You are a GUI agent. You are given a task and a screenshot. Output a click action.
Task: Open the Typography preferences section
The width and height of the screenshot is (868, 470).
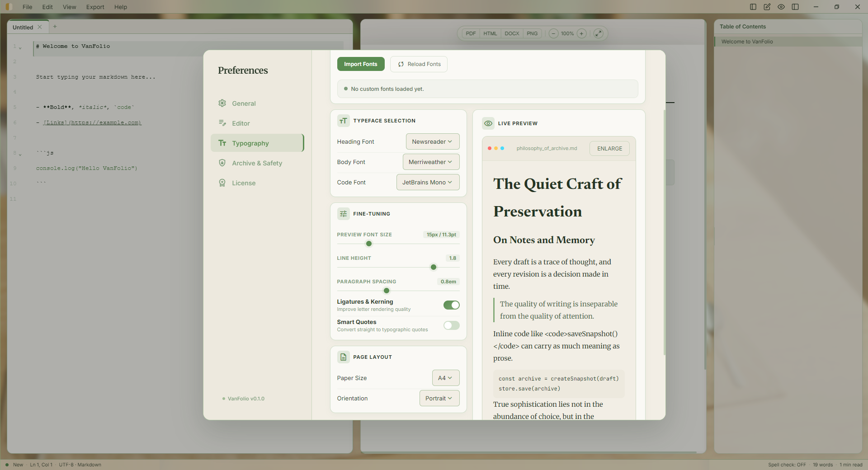coord(251,143)
